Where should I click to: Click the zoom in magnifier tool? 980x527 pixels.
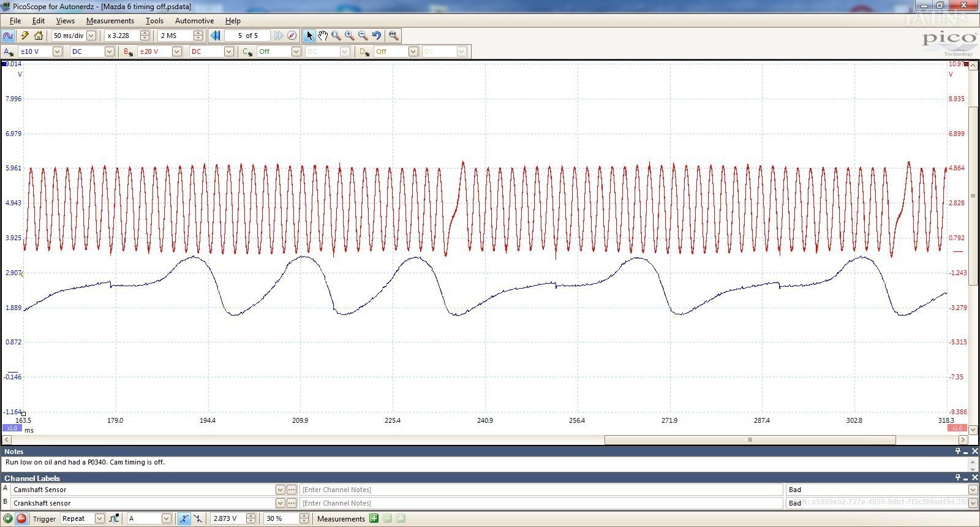pyautogui.click(x=350, y=36)
